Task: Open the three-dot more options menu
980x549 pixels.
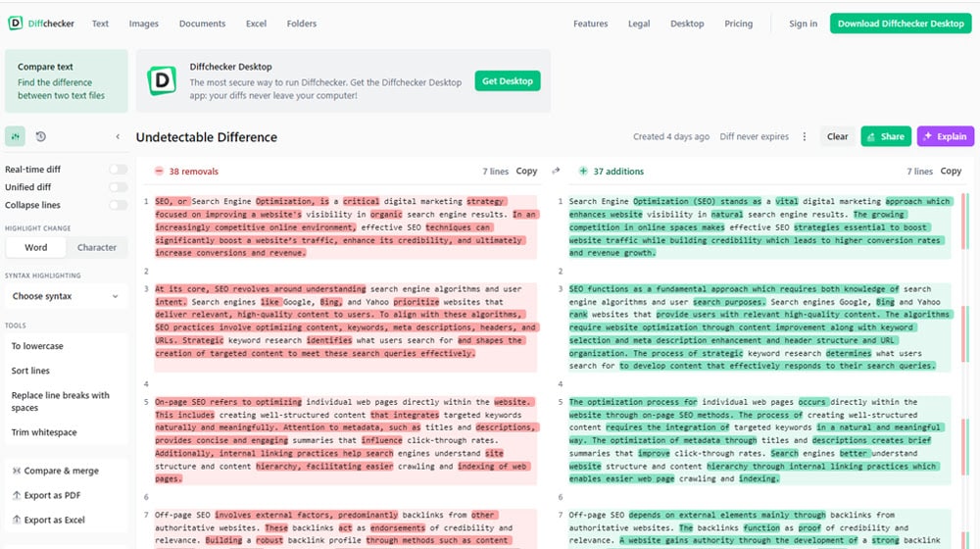Action: tap(805, 137)
